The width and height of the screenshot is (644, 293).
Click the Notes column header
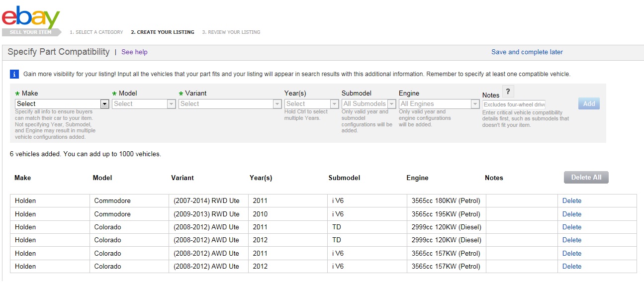494,178
